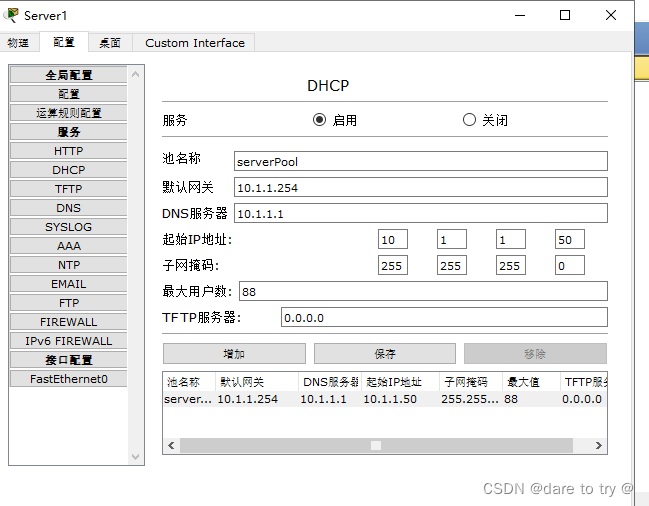The width and height of the screenshot is (649, 506).
Task: Click second octet of 起始IP地址
Action: point(452,240)
